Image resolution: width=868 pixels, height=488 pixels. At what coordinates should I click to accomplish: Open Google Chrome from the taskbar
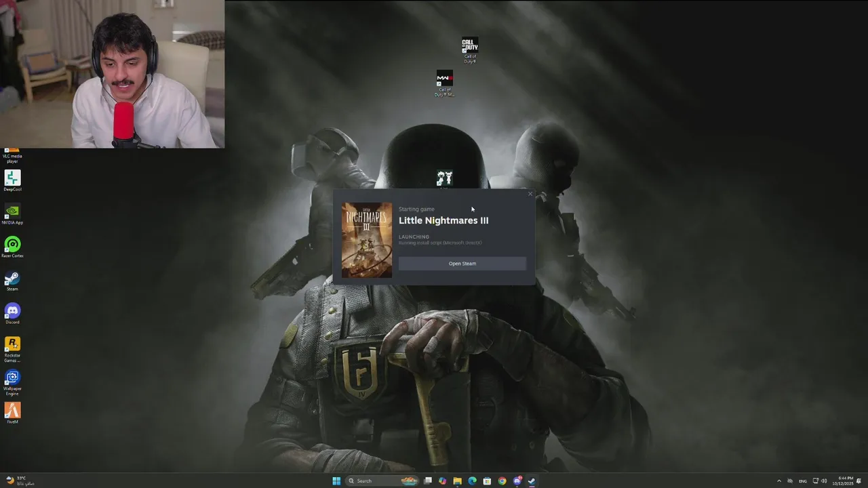pyautogui.click(x=502, y=481)
